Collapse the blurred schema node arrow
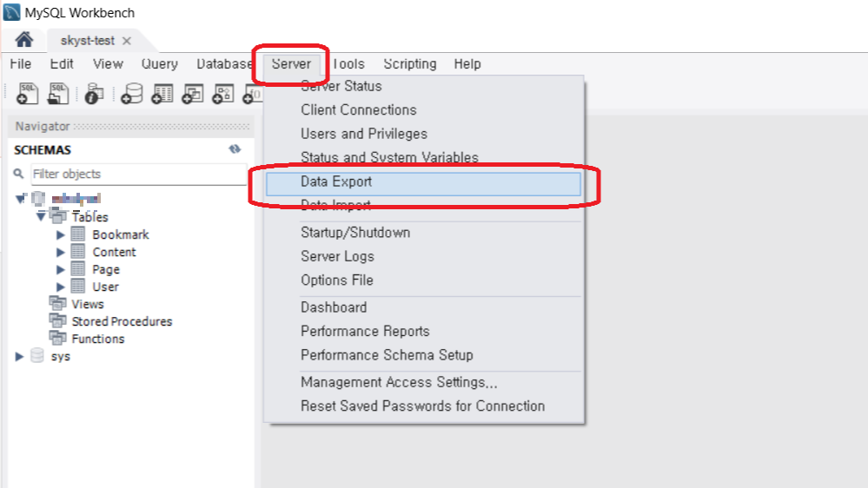The image size is (868, 488). pos(21,198)
